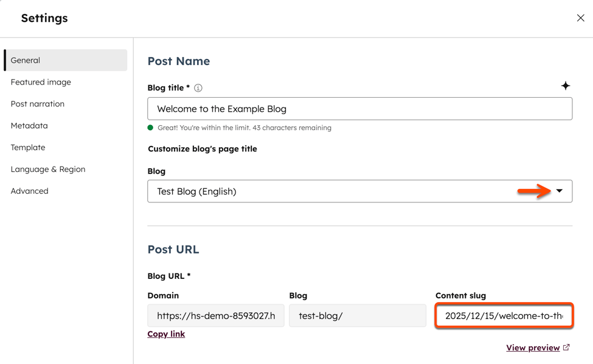Open the Featured image section

41,82
